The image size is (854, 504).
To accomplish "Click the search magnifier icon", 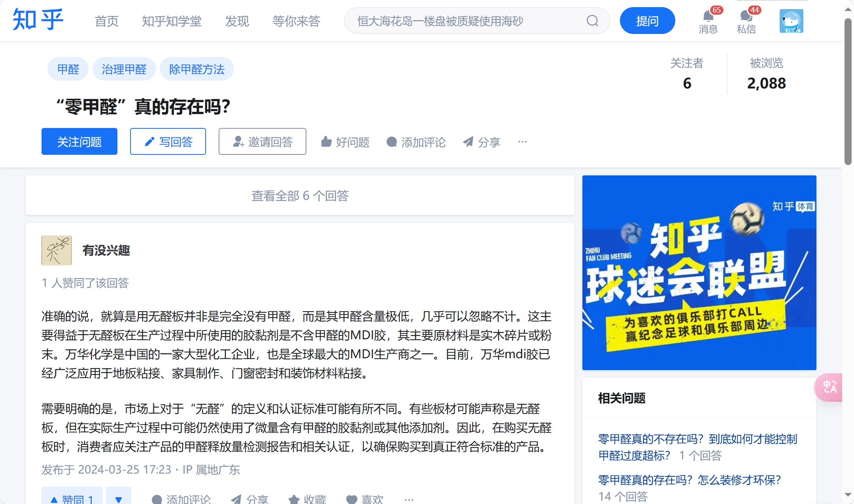I will 592,21.
